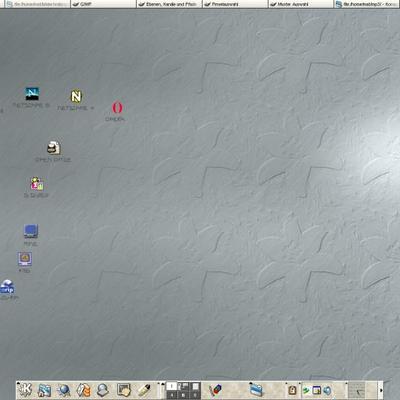Switch to Ebenen, Kanäle und Pfade window
This screenshot has width=400, height=400.
pos(169,4)
